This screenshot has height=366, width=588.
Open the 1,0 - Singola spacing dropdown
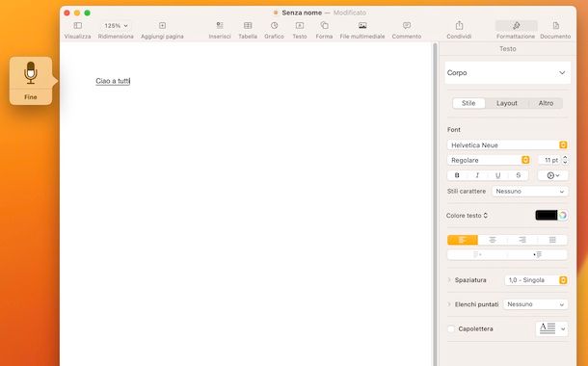pos(536,280)
